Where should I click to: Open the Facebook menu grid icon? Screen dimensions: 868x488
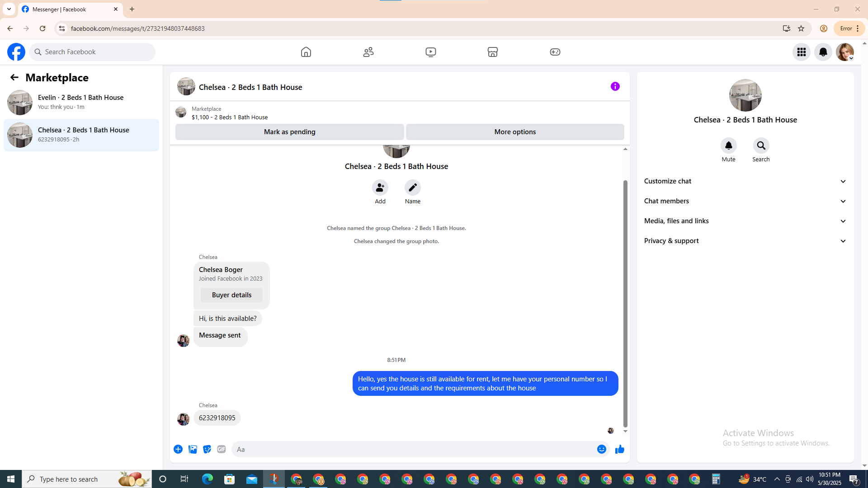pyautogui.click(x=802, y=52)
